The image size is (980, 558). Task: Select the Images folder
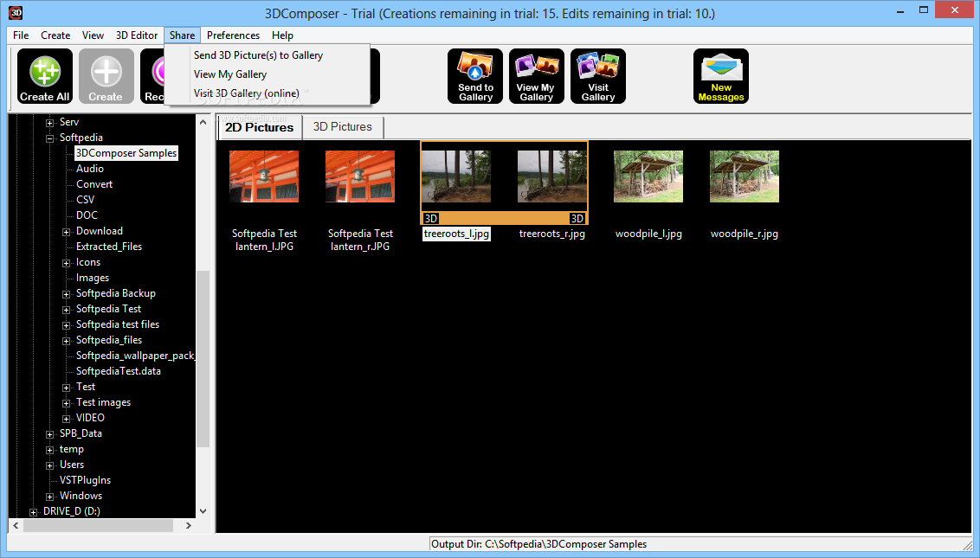(93, 278)
